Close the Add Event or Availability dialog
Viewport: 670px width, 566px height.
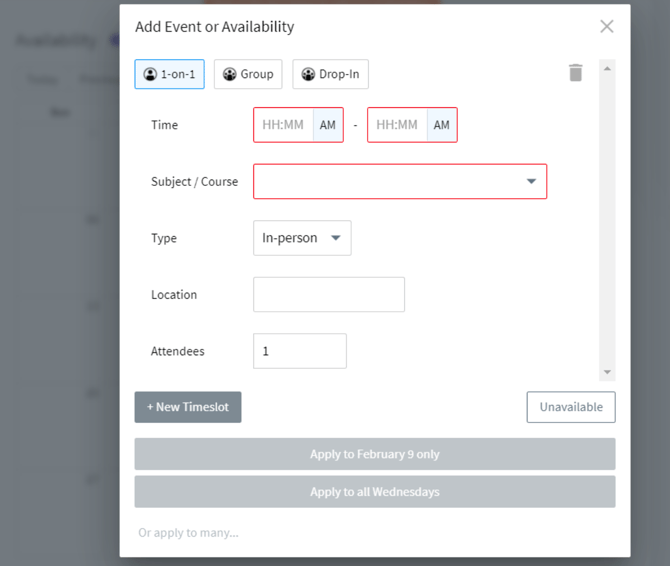tap(607, 26)
